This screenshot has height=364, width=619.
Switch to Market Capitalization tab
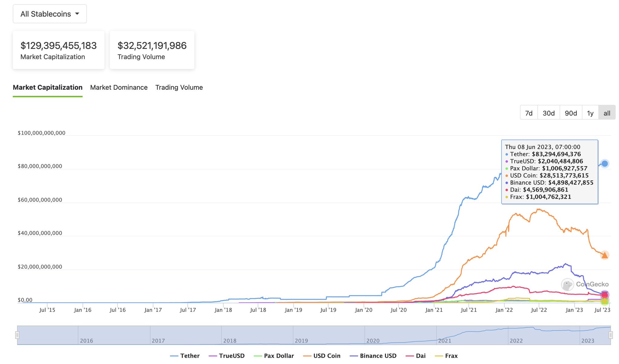click(x=47, y=88)
